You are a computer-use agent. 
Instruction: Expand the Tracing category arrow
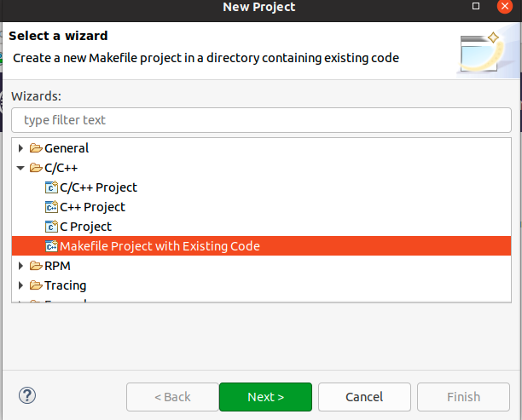point(21,285)
